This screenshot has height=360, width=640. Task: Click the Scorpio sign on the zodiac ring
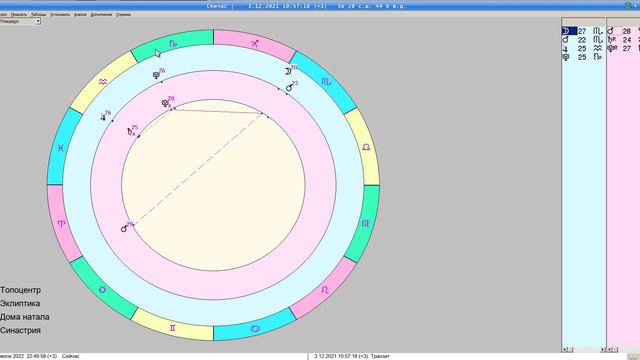[x=326, y=82]
